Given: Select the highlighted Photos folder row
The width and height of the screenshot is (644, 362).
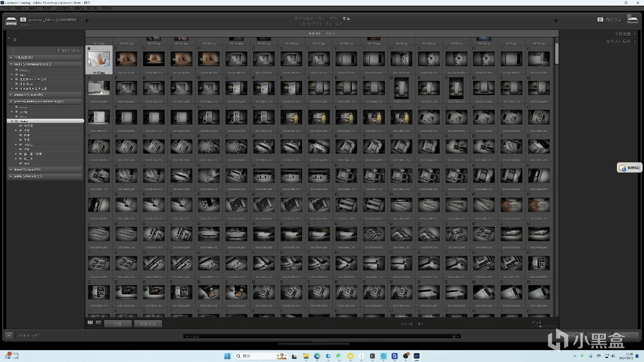Looking at the screenshot, I should (45, 121).
